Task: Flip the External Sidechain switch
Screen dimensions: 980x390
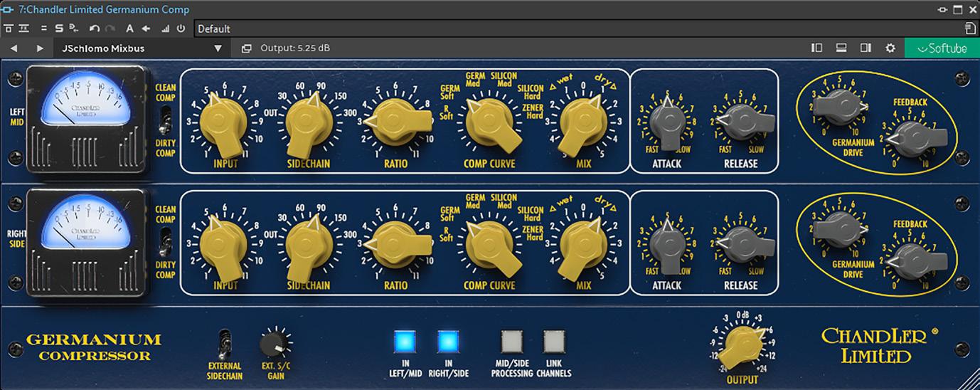Action: (x=225, y=344)
